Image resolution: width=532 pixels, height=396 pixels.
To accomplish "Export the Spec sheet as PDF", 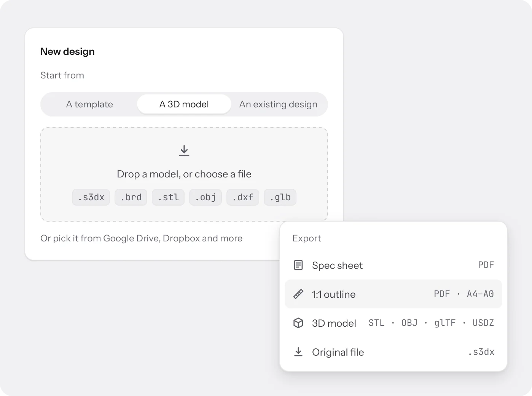I will (x=393, y=265).
